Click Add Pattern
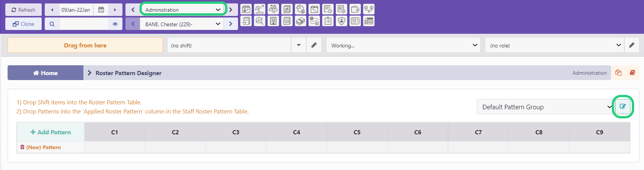This screenshot has height=170, width=644. (x=50, y=132)
